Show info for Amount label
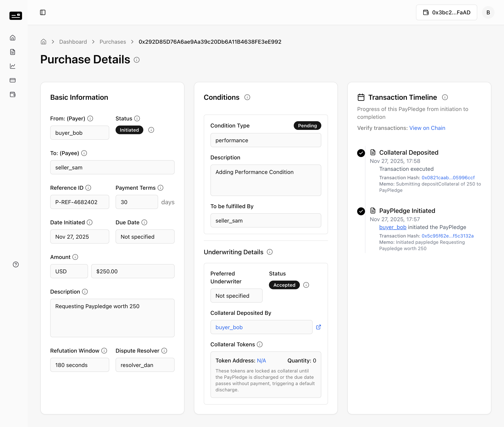This screenshot has height=427, width=504. tap(75, 257)
